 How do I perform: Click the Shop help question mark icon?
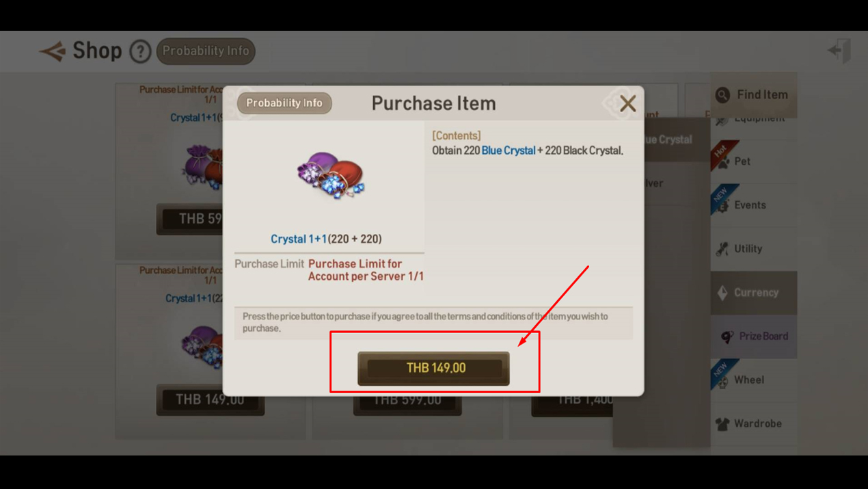tap(140, 51)
